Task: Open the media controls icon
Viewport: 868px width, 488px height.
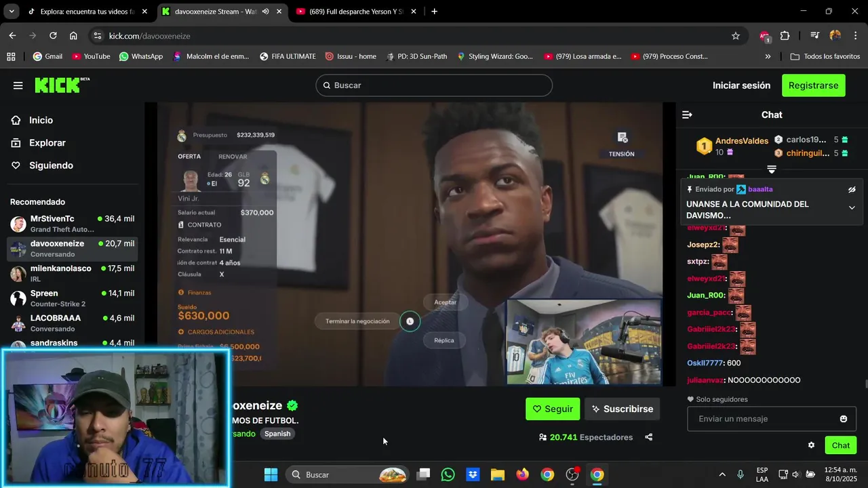Action: [814, 36]
